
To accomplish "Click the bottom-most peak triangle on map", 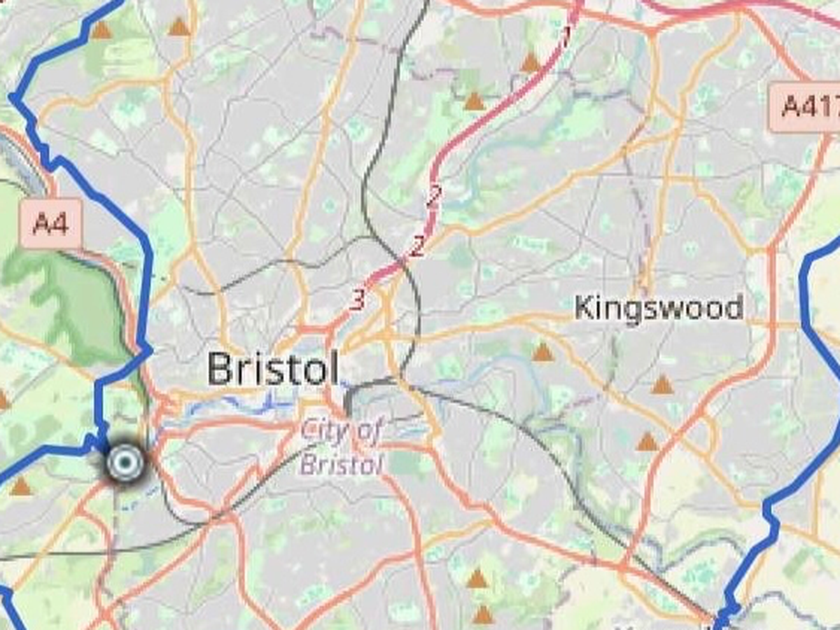I will pyautogui.click(x=483, y=615).
